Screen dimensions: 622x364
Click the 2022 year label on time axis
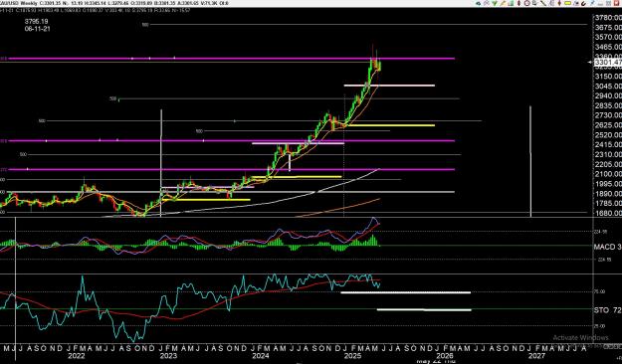(77, 356)
